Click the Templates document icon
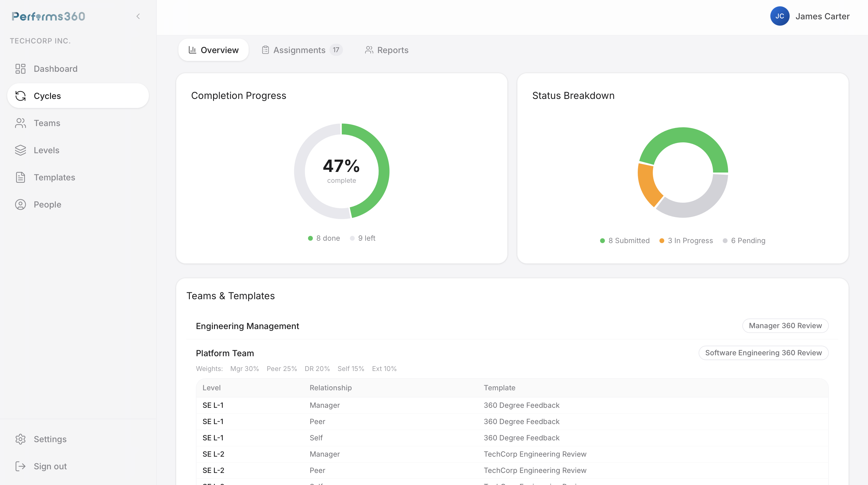The image size is (868, 485). (20, 177)
